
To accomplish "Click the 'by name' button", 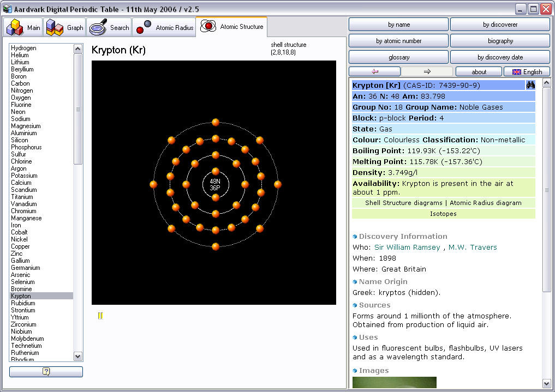I will [398, 25].
